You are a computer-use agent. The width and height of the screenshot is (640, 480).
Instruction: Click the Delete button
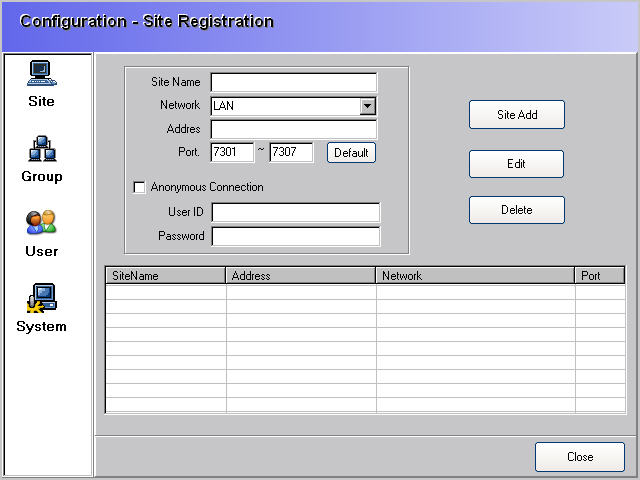click(517, 210)
